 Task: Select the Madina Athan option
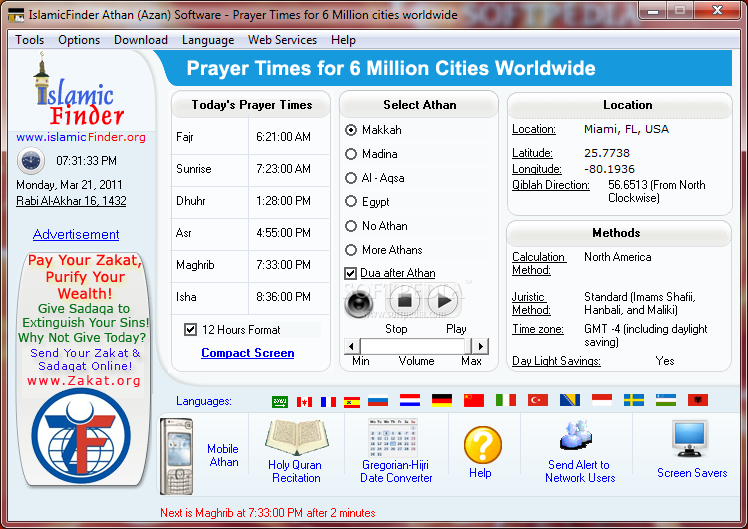click(x=351, y=154)
